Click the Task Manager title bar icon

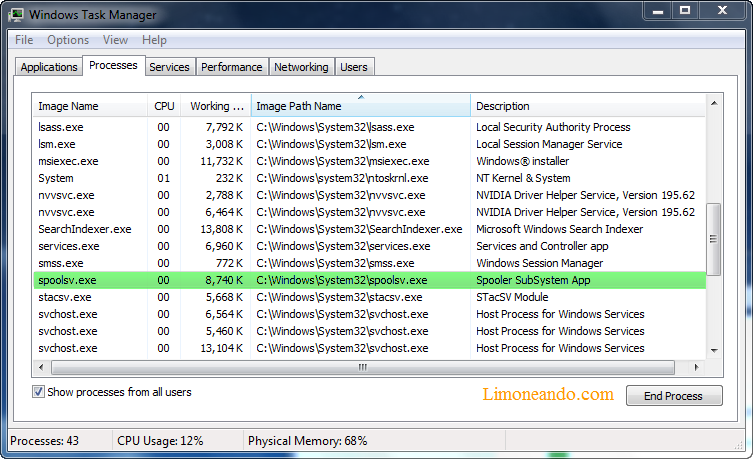16,15
